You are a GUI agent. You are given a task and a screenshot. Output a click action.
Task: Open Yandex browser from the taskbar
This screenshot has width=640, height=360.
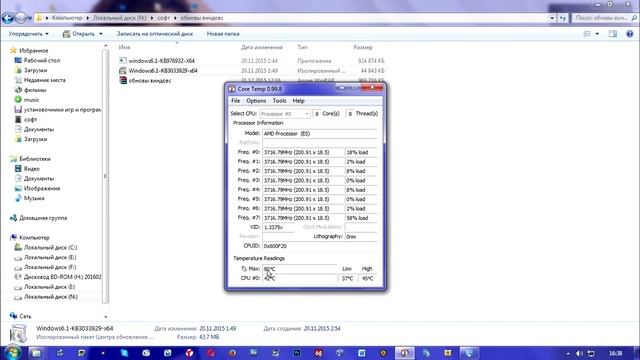(189, 353)
